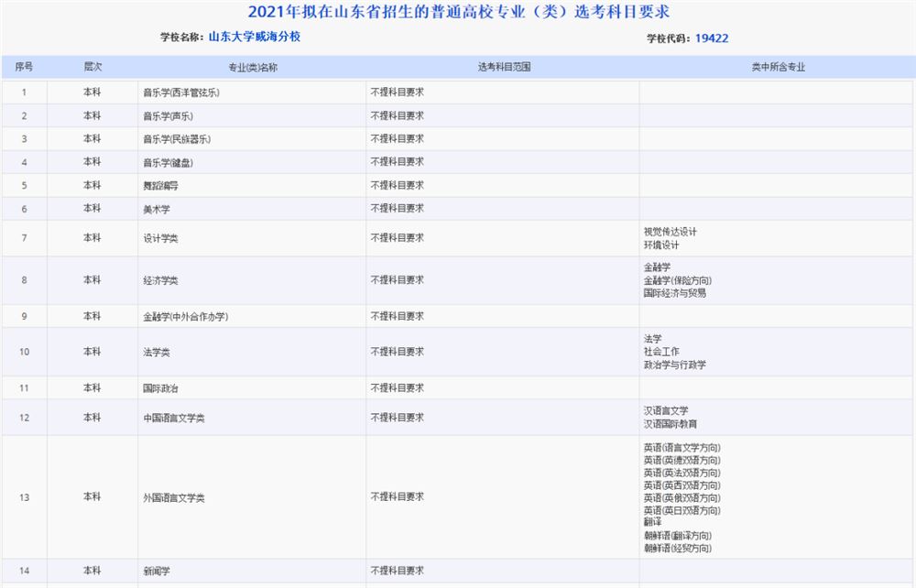Click the included major "英语(英西双语方向)"
The image size is (916, 588).
point(682,485)
